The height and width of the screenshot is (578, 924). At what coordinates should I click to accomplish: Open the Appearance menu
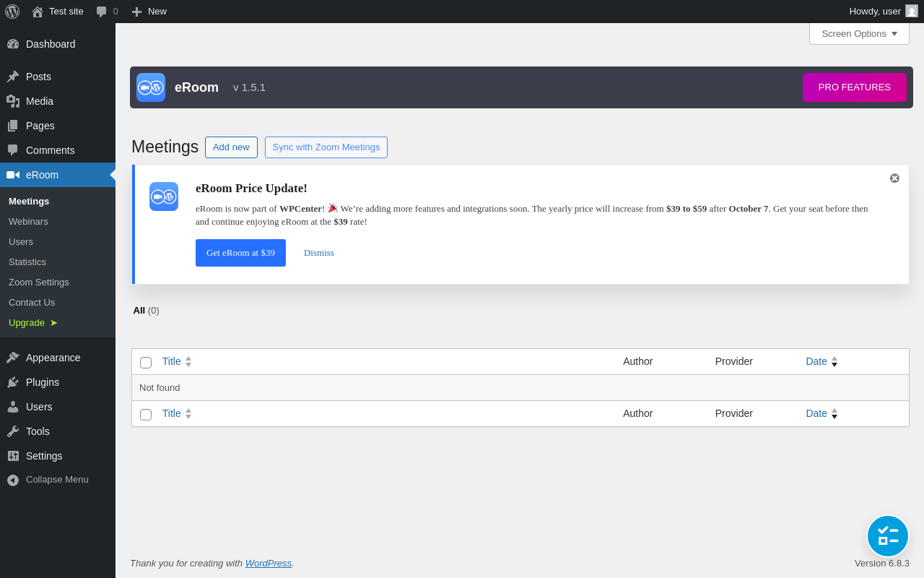click(58, 358)
